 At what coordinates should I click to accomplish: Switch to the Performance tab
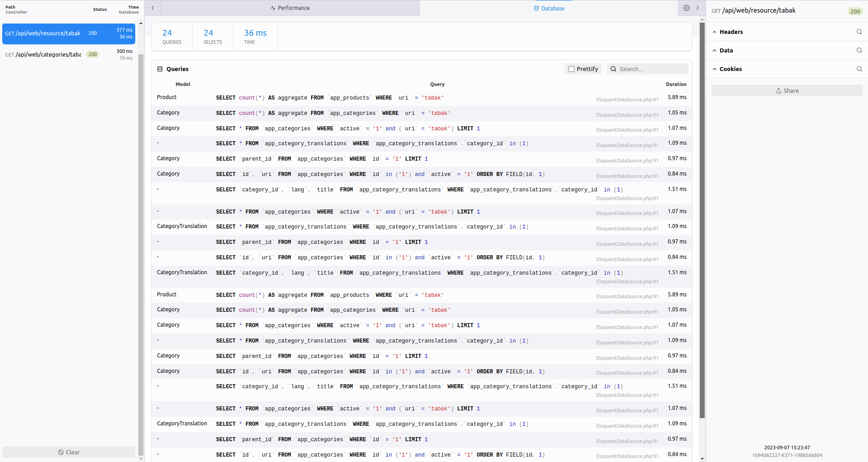[x=290, y=8]
